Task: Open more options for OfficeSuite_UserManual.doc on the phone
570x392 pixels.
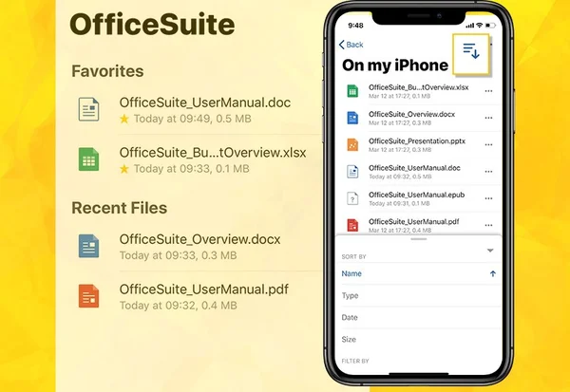Action: tap(488, 172)
